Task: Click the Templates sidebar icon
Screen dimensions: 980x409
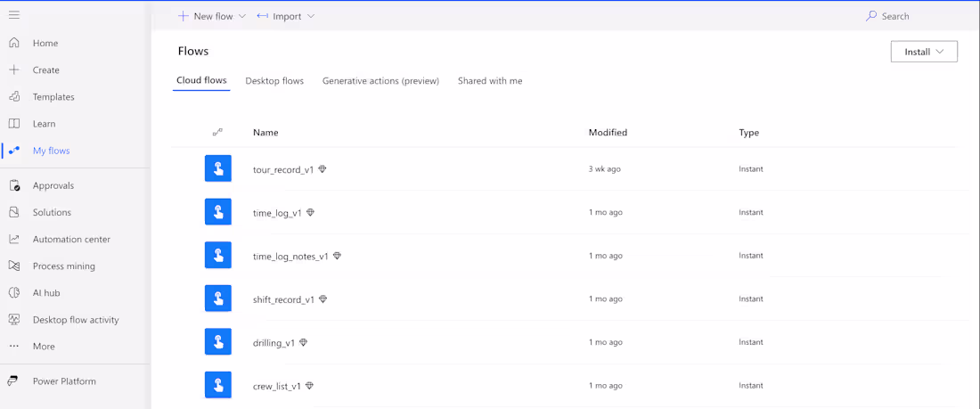Action: coord(14,96)
